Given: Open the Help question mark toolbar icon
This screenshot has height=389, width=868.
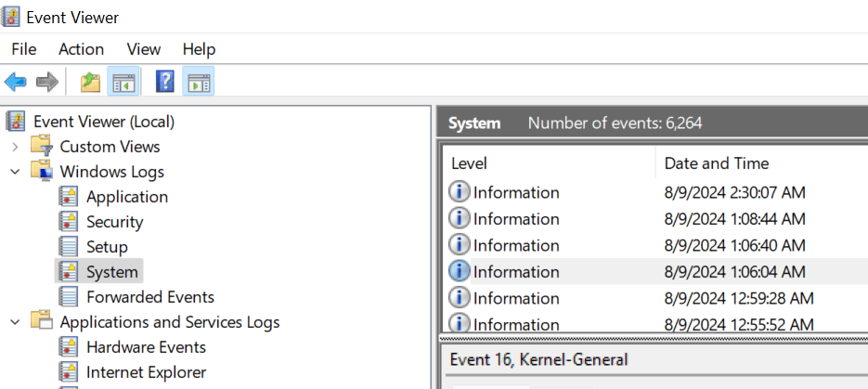Looking at the screenshot, I should pos(165,82).
